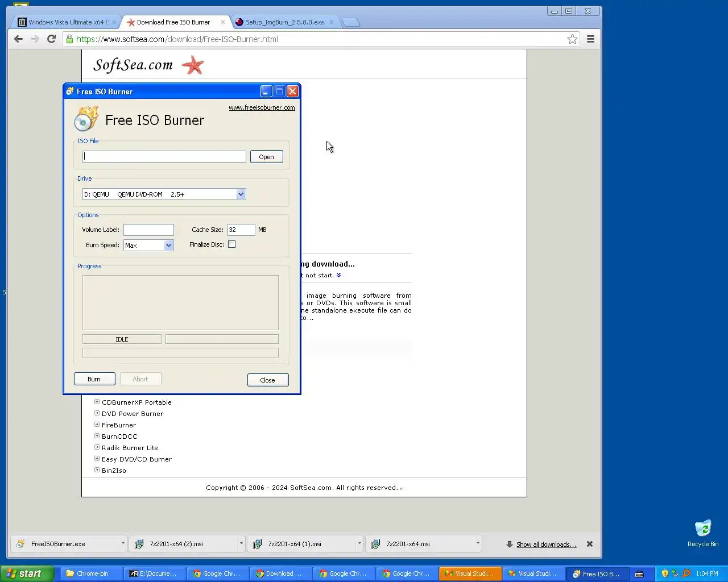Click Show all downloads link

click(x=546, y=544)
